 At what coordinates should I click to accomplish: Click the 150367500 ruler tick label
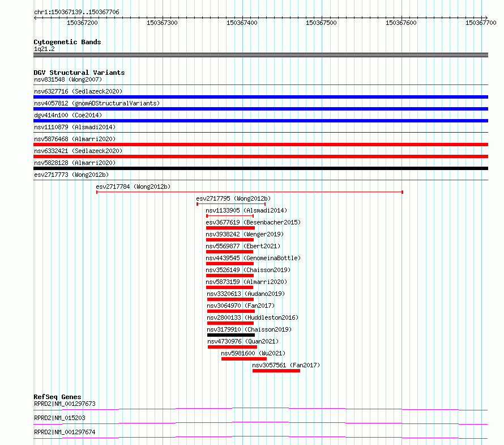click(321, 23)
